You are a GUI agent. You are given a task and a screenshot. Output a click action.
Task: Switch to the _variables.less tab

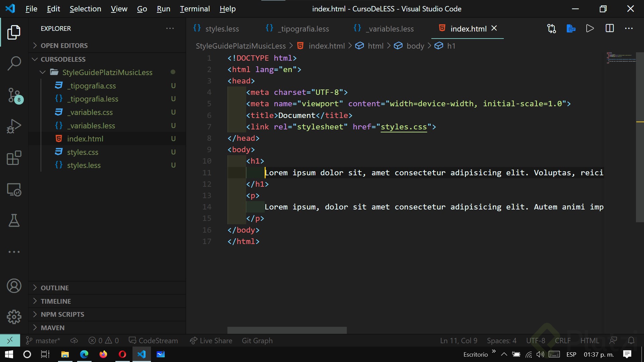(x=389, y=29)
